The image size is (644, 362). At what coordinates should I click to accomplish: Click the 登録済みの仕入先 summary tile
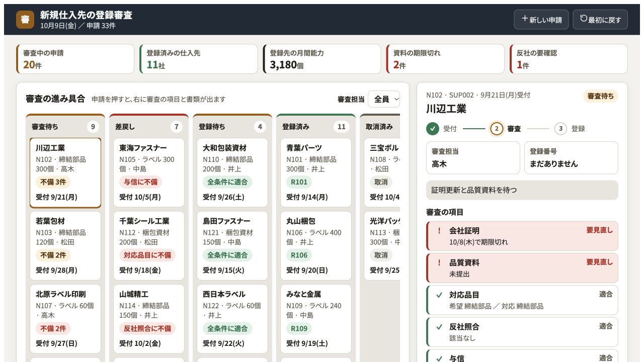click(199, 59)
